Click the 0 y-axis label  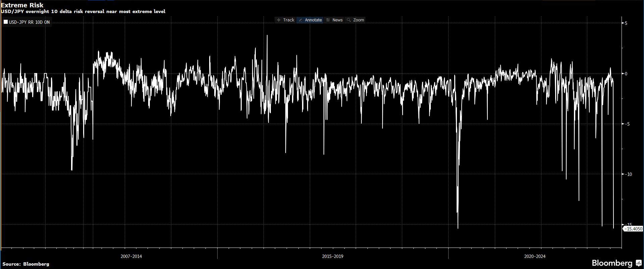[x=626, y=74]
